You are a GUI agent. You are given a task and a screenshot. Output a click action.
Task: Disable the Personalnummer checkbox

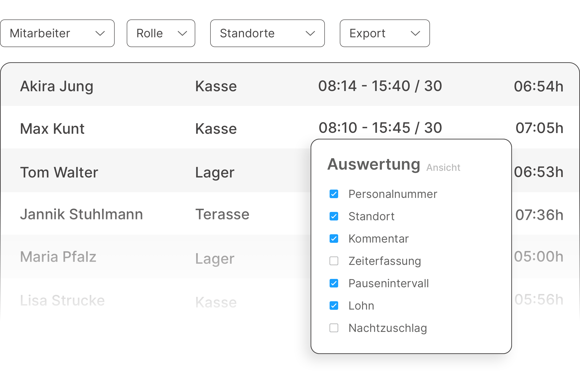click(334, 194)
